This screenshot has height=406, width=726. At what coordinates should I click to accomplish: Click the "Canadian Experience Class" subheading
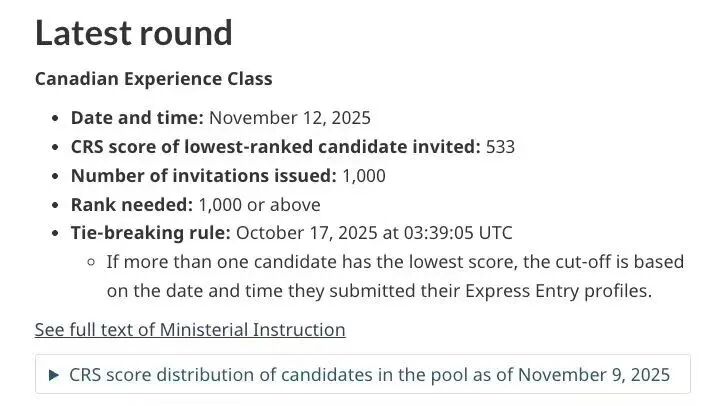(153, 78)
